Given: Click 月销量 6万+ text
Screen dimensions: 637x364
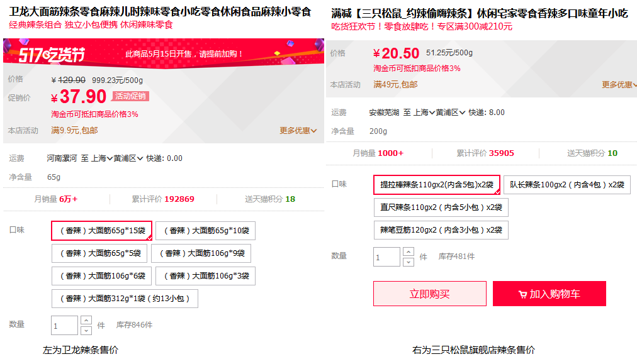Looking at the screenshot, I should point(55,199).
